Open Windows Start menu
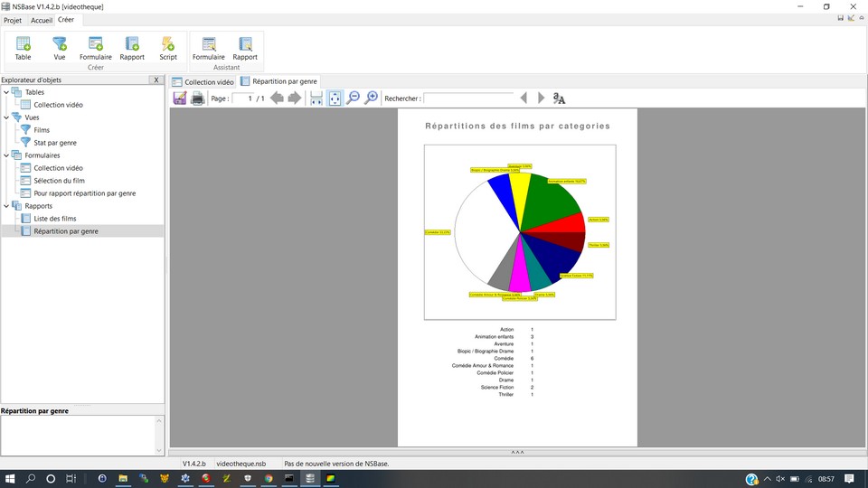This screenshot has width=868, height=488. click(x=11, y=479)
